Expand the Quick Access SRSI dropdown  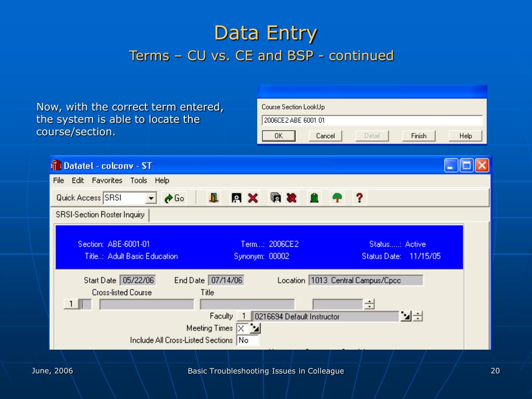pyautogui.click(x=151, y=198)
